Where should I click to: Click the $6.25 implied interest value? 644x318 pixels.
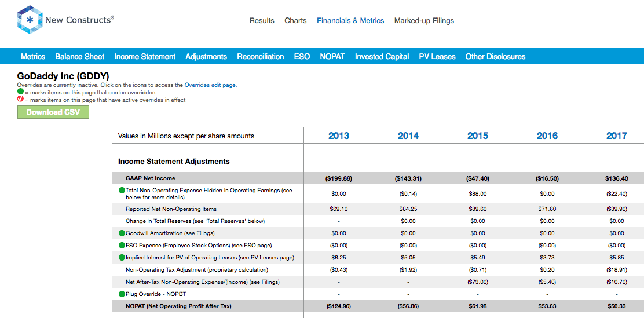[x=339, y=258]
